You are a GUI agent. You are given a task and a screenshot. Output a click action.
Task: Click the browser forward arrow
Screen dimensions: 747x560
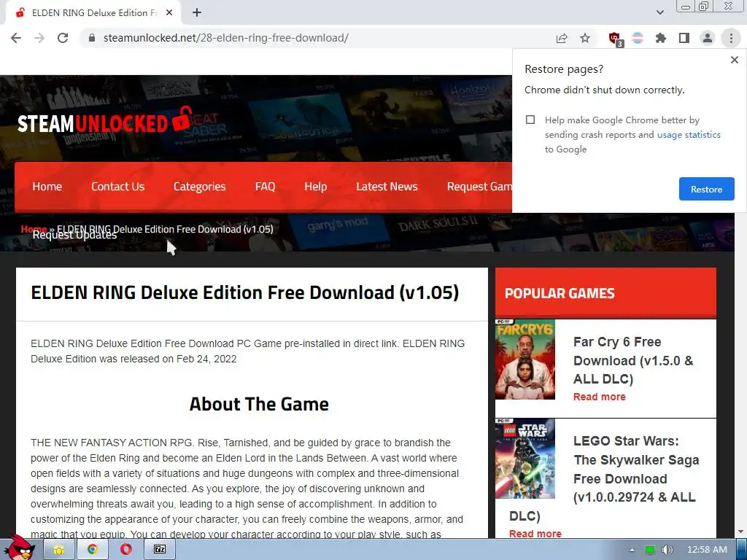[x=39, y=38]
